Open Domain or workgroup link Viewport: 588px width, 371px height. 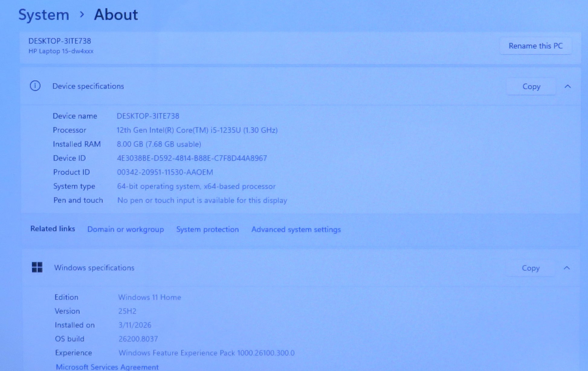(x=125, y=229)
